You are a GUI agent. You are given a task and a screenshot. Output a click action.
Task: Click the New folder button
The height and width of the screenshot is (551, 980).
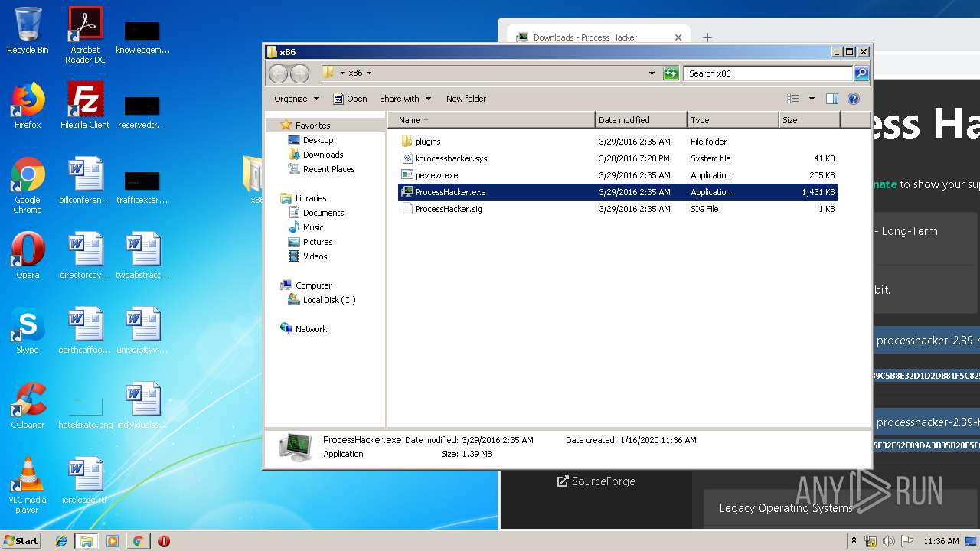pyautogui.click(x=466, y=99)
